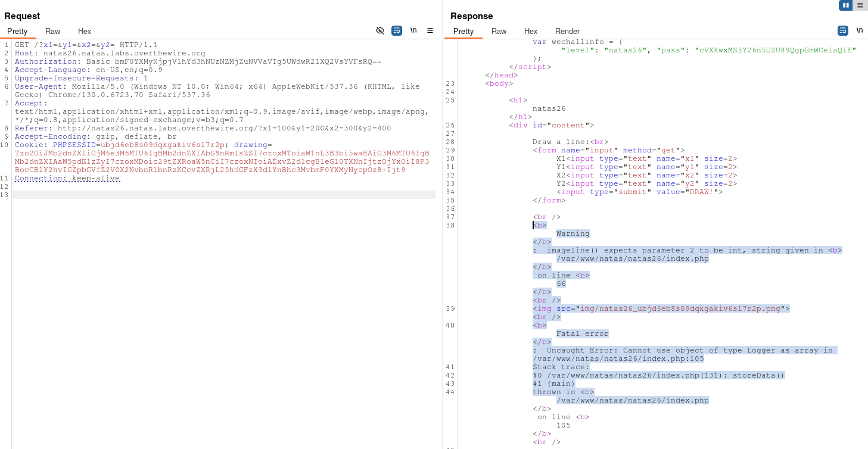Switch Request view to Raw tab
This screenshot has height=449, width=868.
[x=53, y=31]
